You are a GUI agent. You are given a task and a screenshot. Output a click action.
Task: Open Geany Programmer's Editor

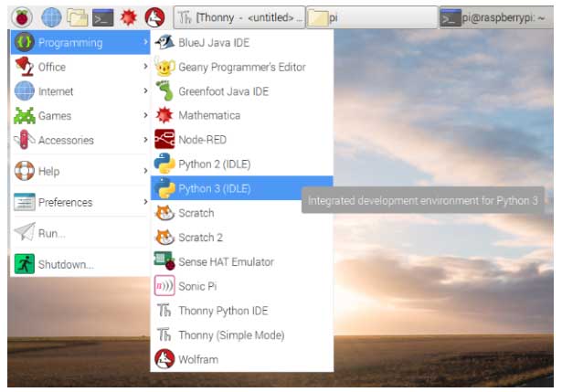click(x=241, y=67)
